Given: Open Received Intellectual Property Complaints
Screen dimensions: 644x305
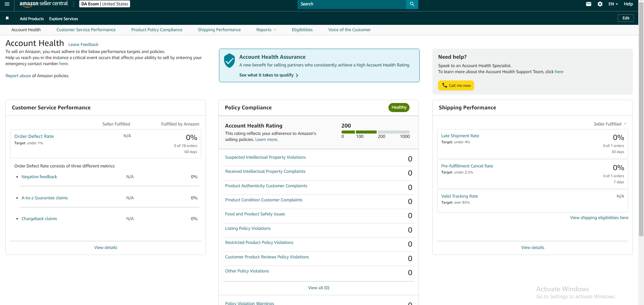Looking at the screenshot, I should pos(265,171).
